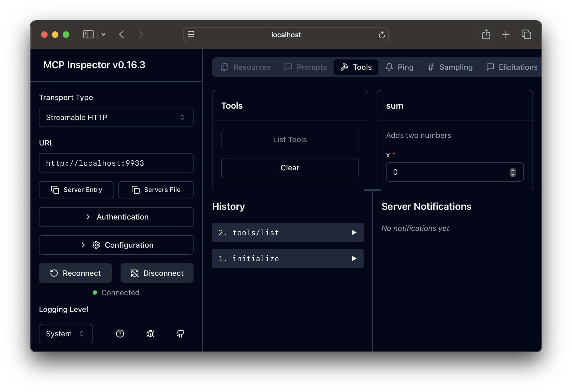The height and width of the screenshot is (392, 572).
Task: Open the help question mark icon
Action: [x=120, y=334]
